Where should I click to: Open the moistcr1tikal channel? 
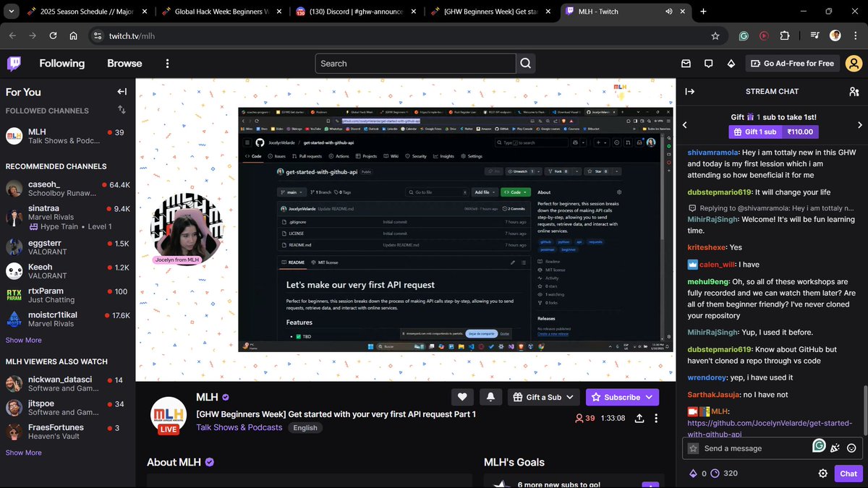tap(67, 319)
